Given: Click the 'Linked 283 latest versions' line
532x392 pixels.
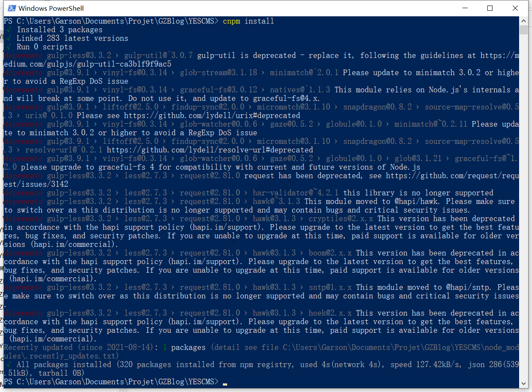Looking at the screenshot, I should pyautogui.click(x=73, y=38).
